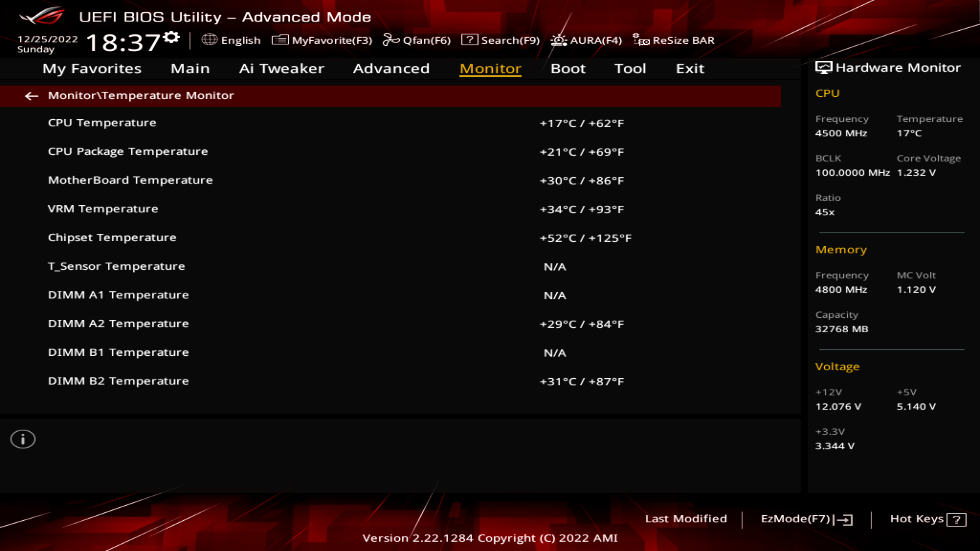Change language from English
This screenshot has height=551, width=980.
pyautogui.click(x=241, y=40)
